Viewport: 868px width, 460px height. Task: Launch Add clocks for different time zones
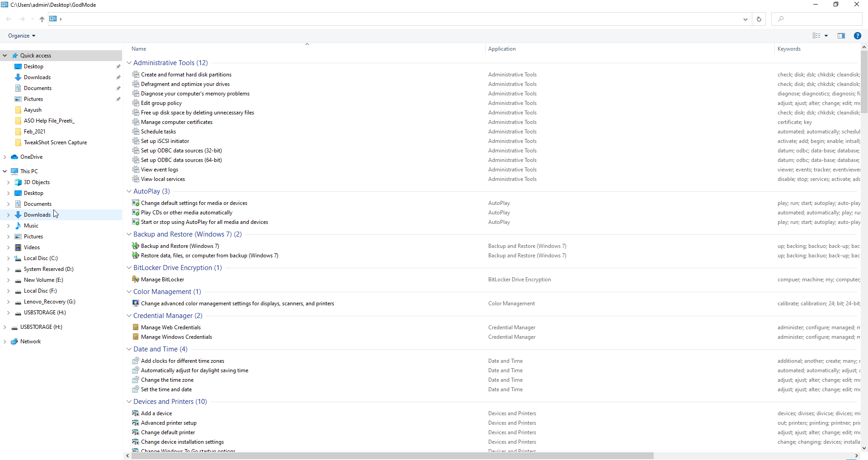pyautogui.click(x=183, y=360)
